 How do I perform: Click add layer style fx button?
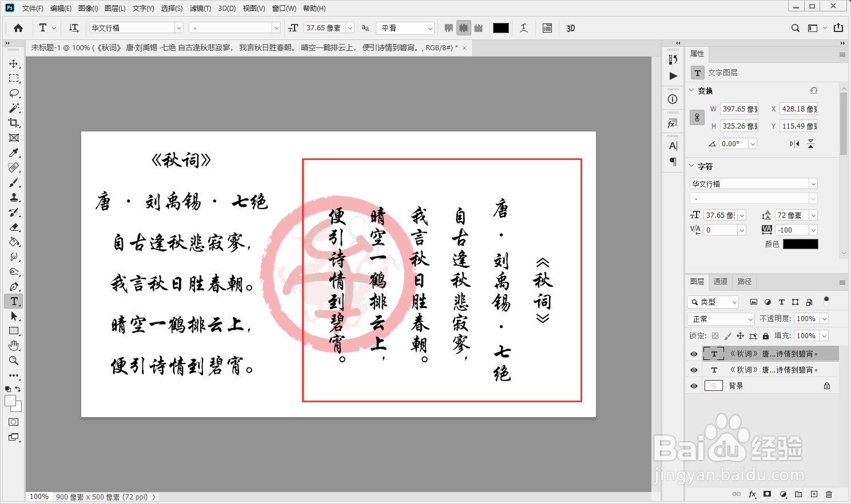(752, 494)
